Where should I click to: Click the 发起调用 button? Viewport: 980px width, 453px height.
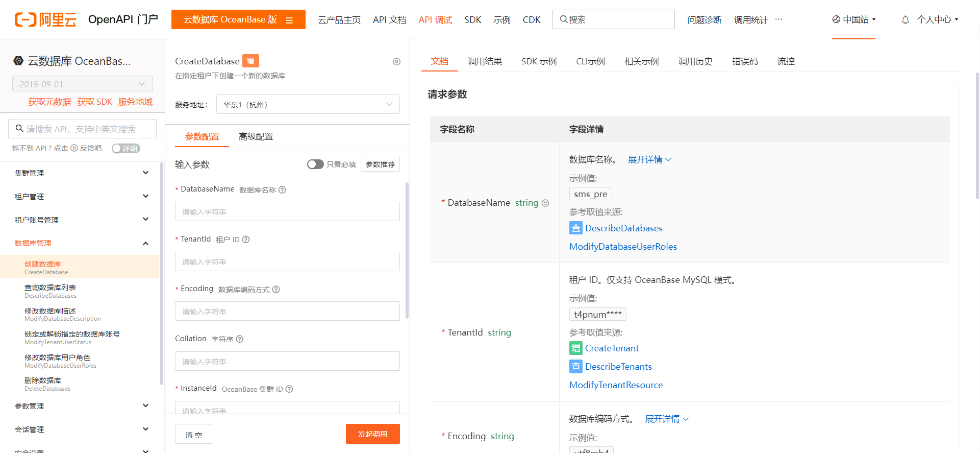(372, 434)
